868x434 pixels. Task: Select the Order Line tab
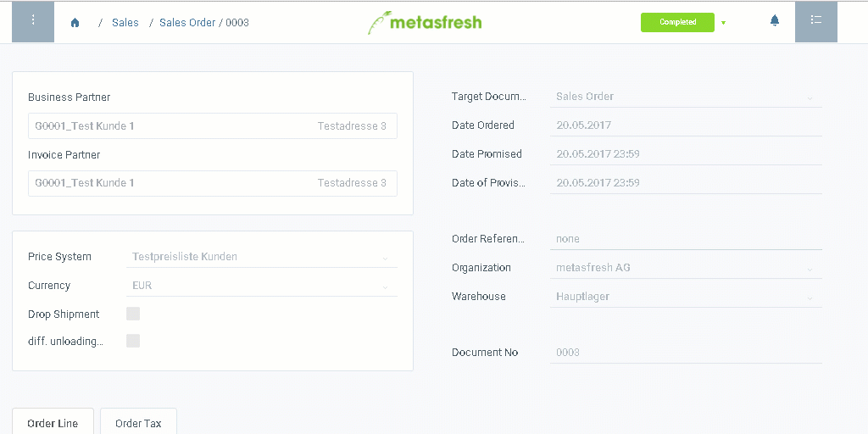[x=53, y=424]
